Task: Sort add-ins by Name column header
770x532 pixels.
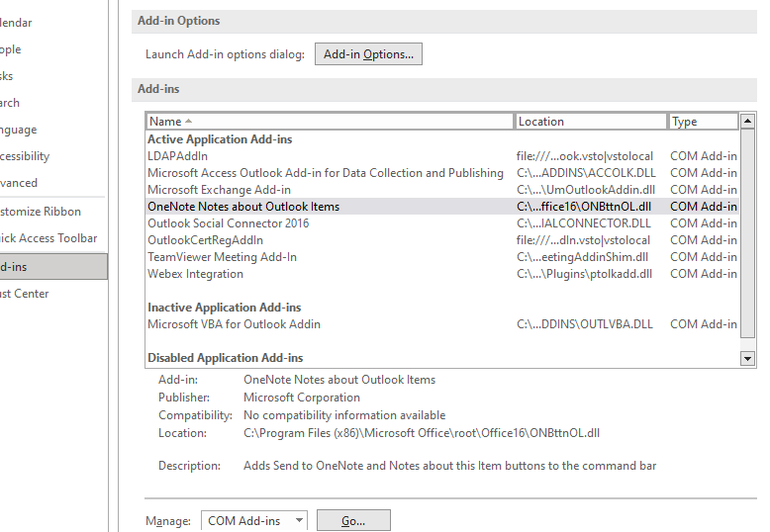Action: 330,122
